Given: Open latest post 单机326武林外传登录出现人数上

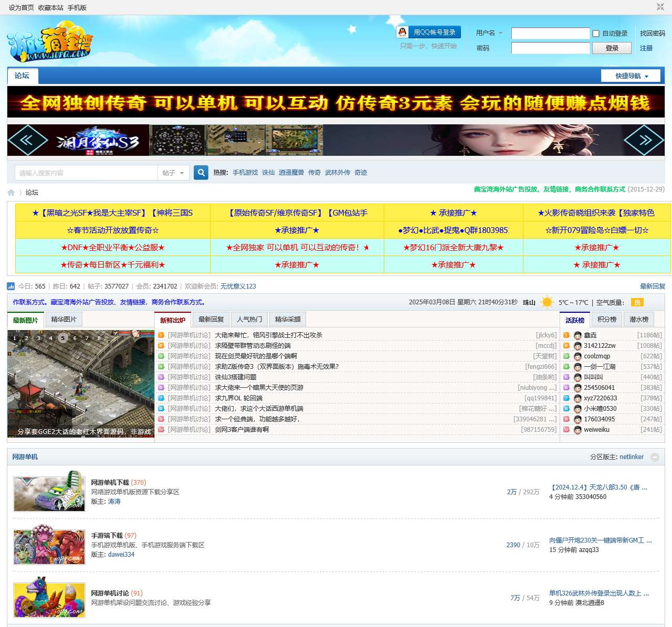Looking at the screenshot, I should (x=599, y=593).
